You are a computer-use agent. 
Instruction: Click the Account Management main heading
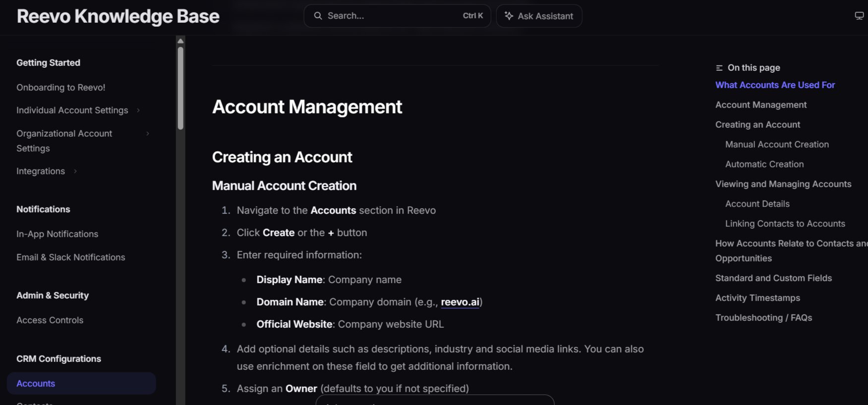pyautogui.click(x=307, y=107)
